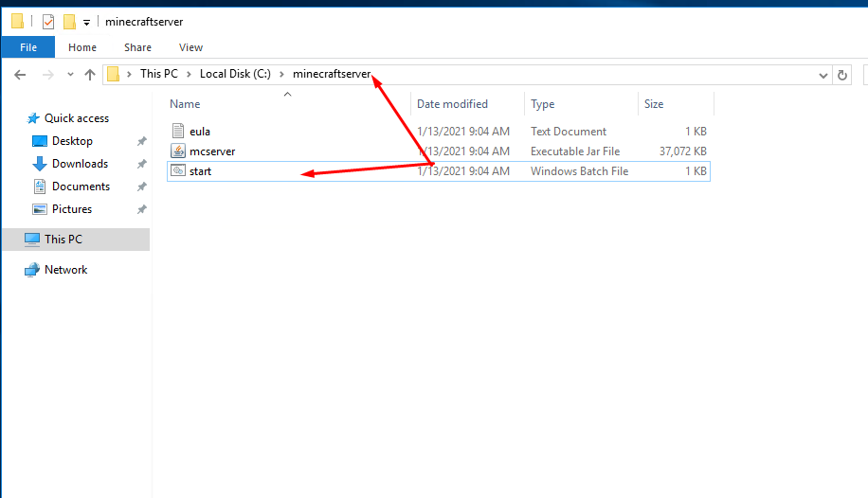Viewport: 868px width, 498px height.
Task: Open Documents in navigation pane
Action: 81,187
